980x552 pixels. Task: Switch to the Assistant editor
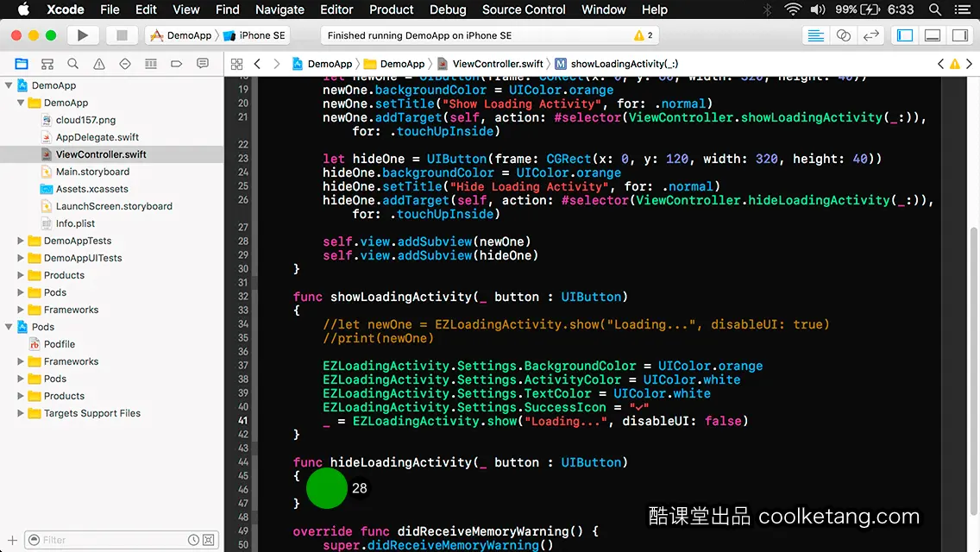pyautogui.click(x=843, y=35)
